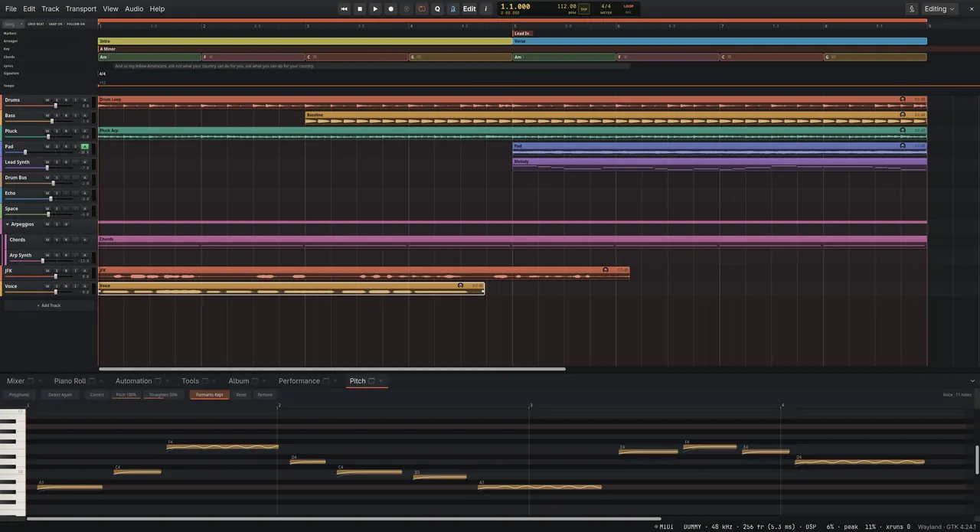Pop out the Album panel icon
This screenshot has height=532, width=980.
pyautogui.click(x=256, y=381)
